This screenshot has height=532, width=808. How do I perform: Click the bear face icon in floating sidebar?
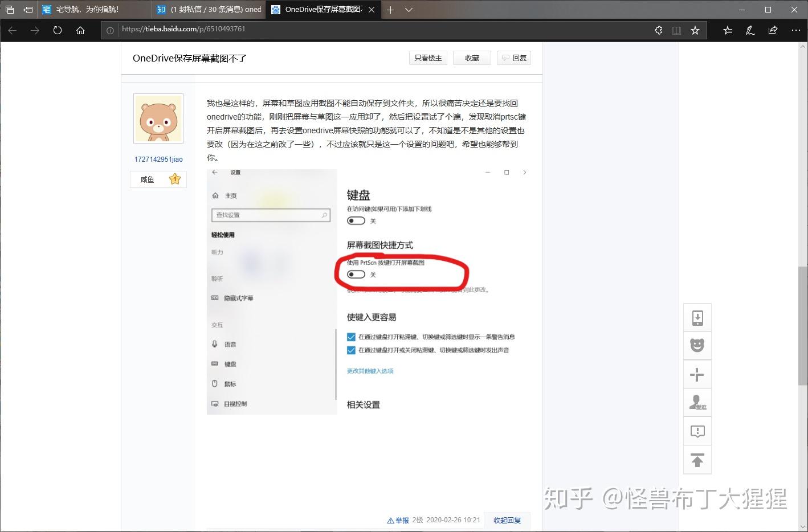click(x=697, y=346)
